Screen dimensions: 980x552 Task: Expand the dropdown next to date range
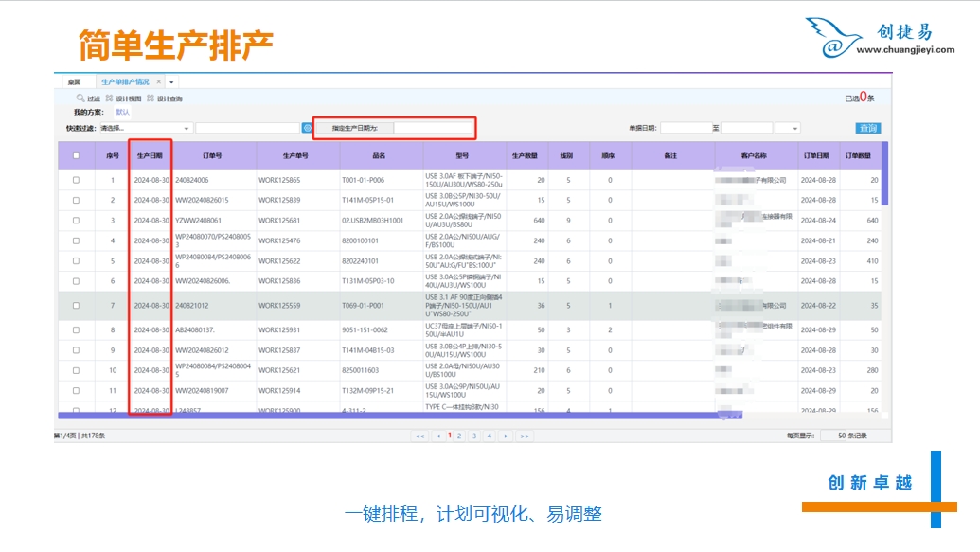point(793,128)
